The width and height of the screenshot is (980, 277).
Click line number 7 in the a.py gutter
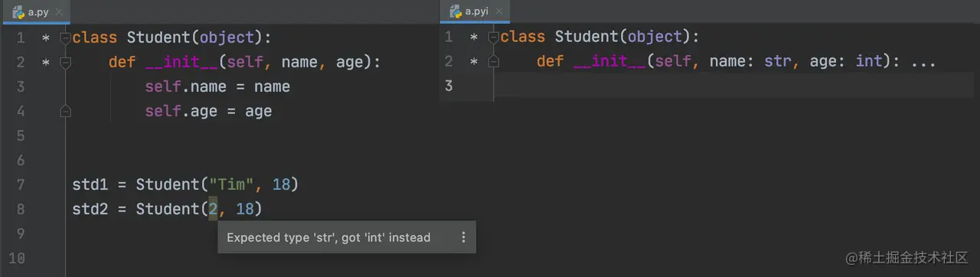[20, 184]
